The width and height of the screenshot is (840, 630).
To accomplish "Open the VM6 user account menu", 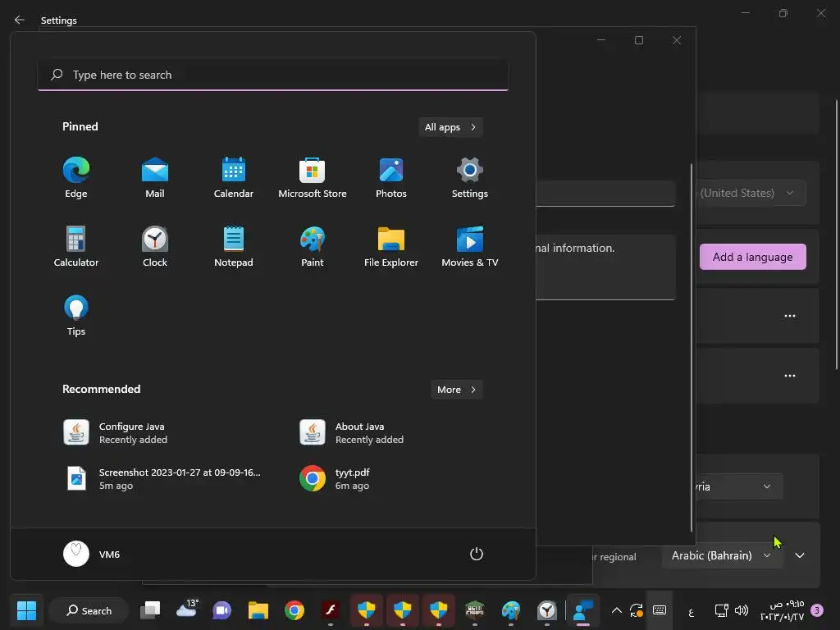I will pyautogui.click(x=92, y=554).
